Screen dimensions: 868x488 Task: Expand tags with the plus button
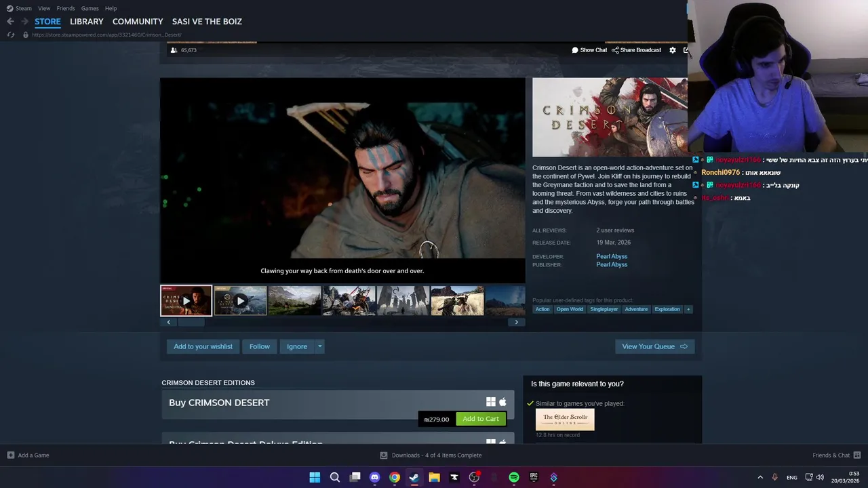point(688,309)
